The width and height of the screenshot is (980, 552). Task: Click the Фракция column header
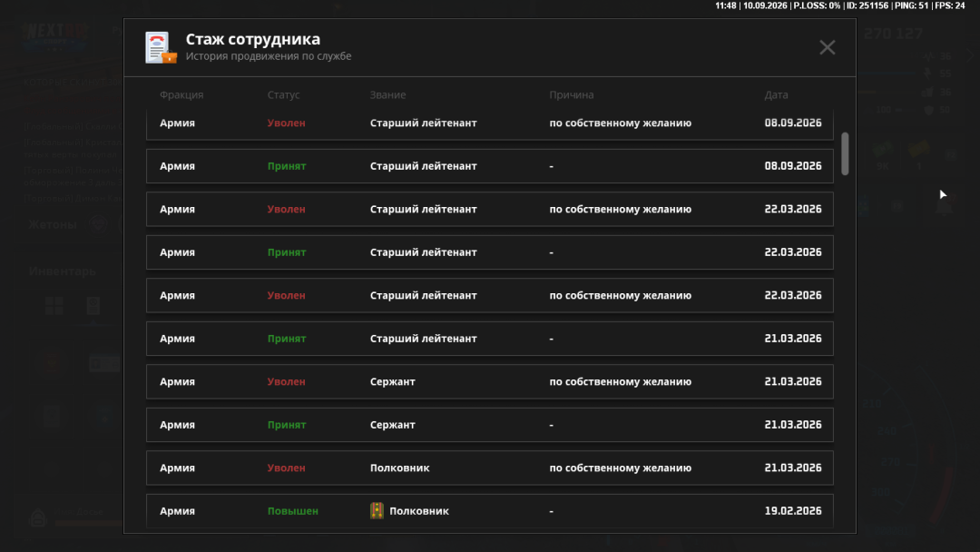pos(181,95)
